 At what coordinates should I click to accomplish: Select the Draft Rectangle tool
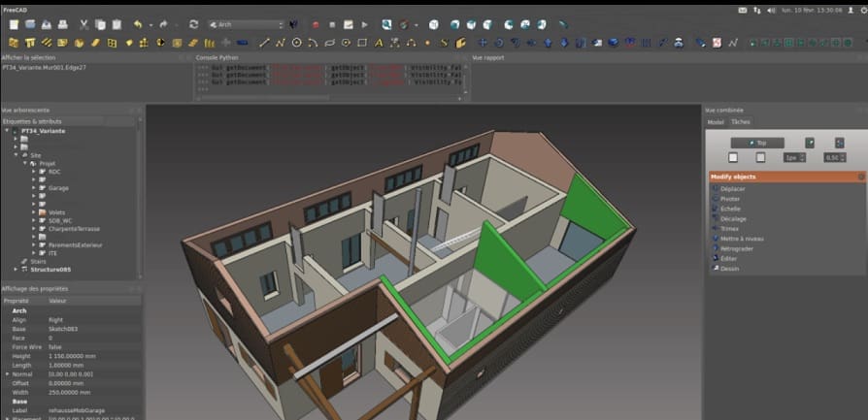(x=362, y=43)
